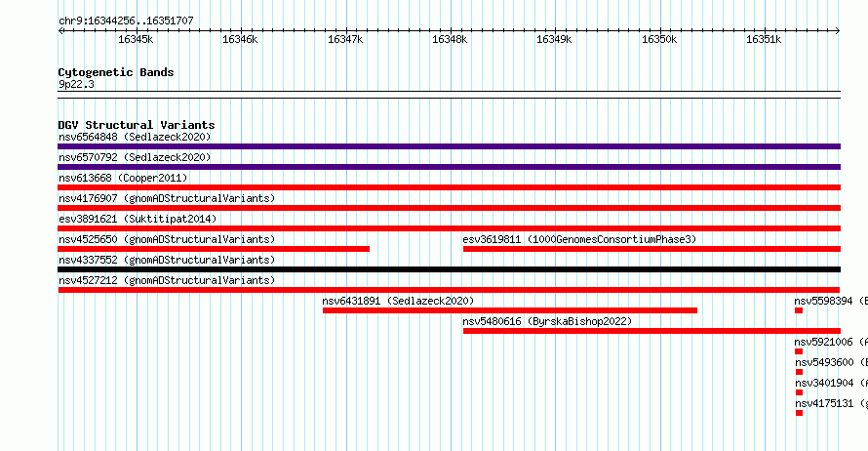Open the nsv5493600 variant label

pyautogui.click(x=832, y=362)
